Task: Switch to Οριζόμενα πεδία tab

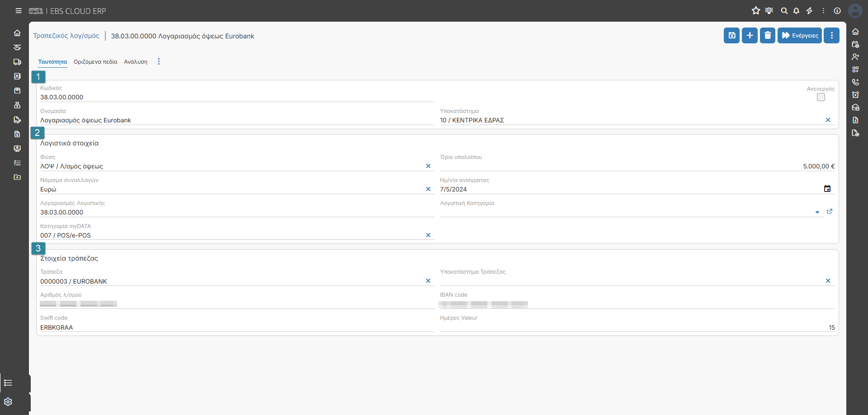Action: [95, 62]
